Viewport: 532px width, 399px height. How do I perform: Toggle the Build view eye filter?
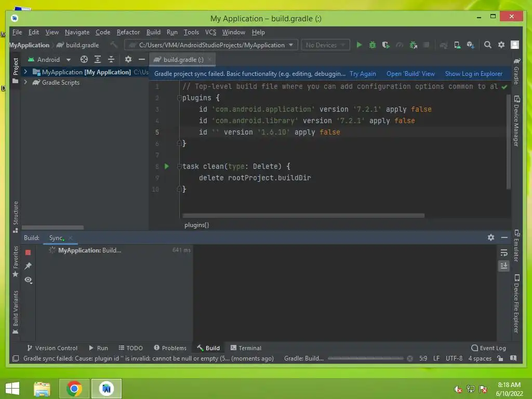tap(28, 280)
